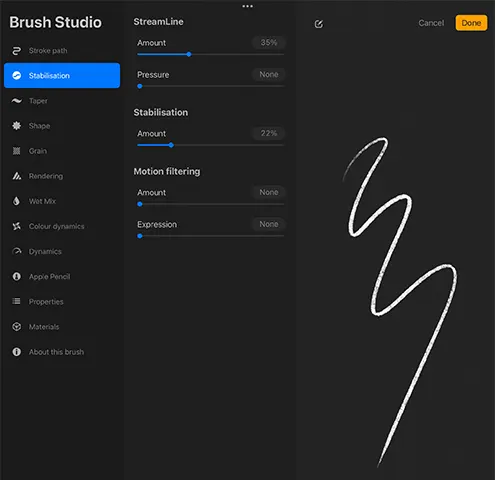The image size is (495, 480).
Task: Open the Grain texture icon
Action: [16, 151]
